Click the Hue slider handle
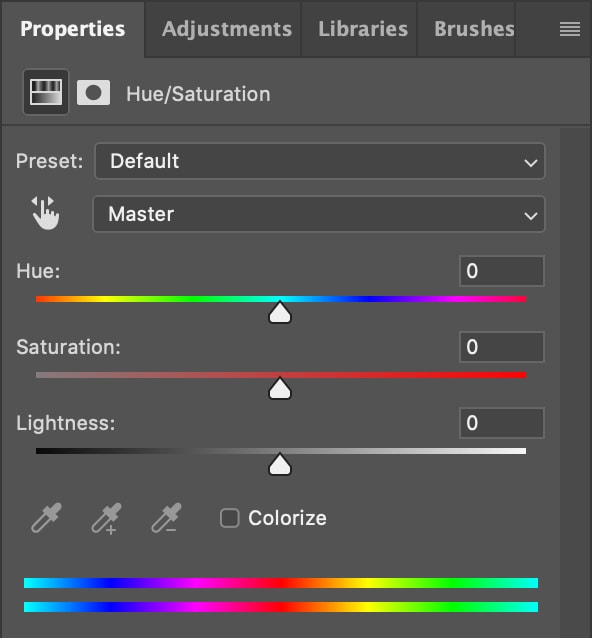 (x=280, y=312)
